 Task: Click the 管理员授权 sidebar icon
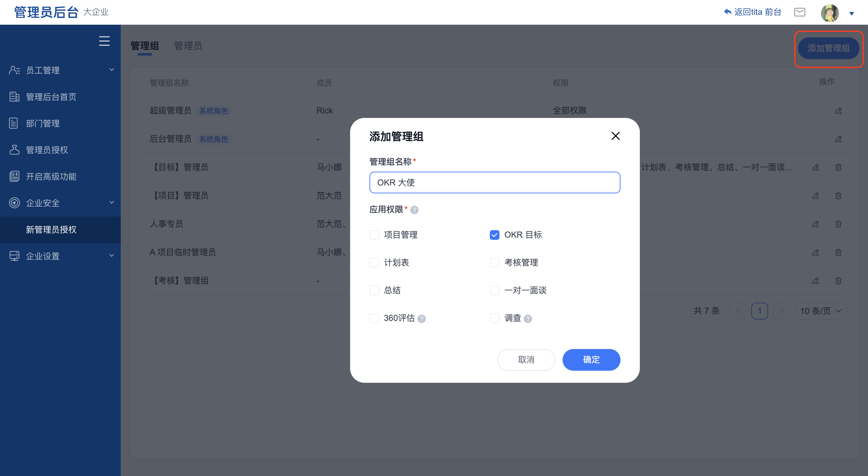point(14,150)
